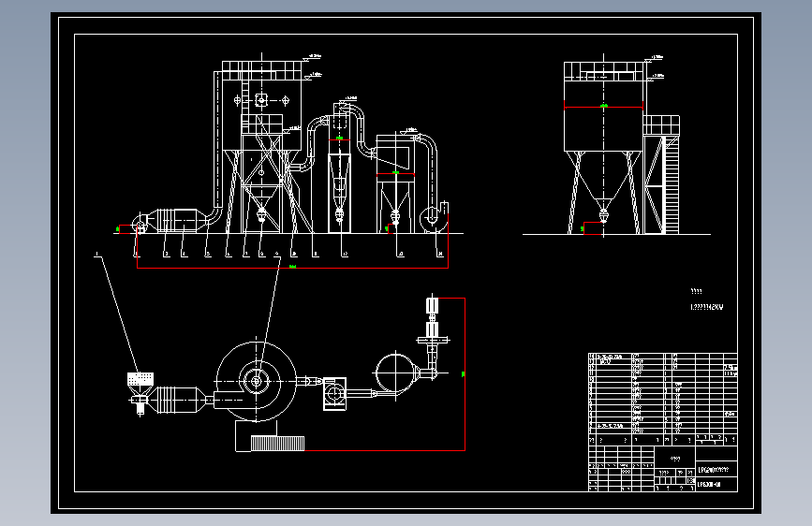This screenshot has height=526, width=812.
Task: Select the inlet blower at the elevation's left end
Action: pos(140,225)
